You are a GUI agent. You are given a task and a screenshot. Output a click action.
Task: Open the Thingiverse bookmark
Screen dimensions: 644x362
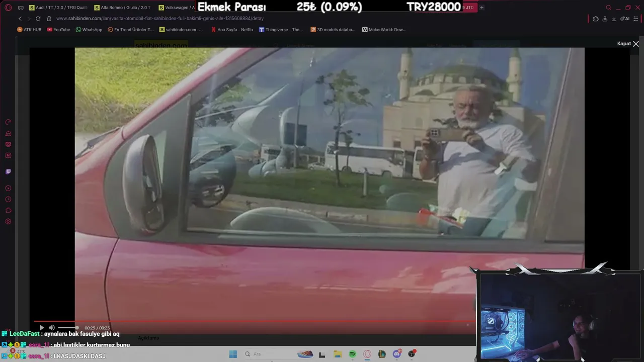tap(281, 30)
